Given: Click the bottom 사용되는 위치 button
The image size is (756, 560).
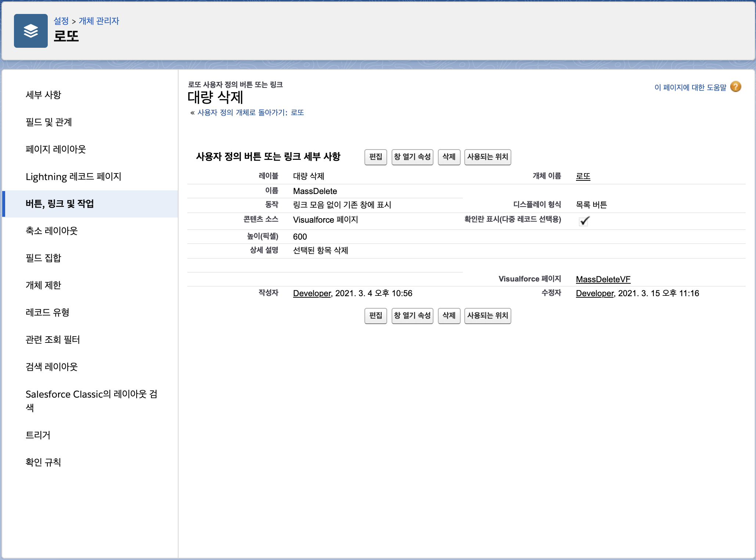Looking at the screenshot, I should [487, 316].
